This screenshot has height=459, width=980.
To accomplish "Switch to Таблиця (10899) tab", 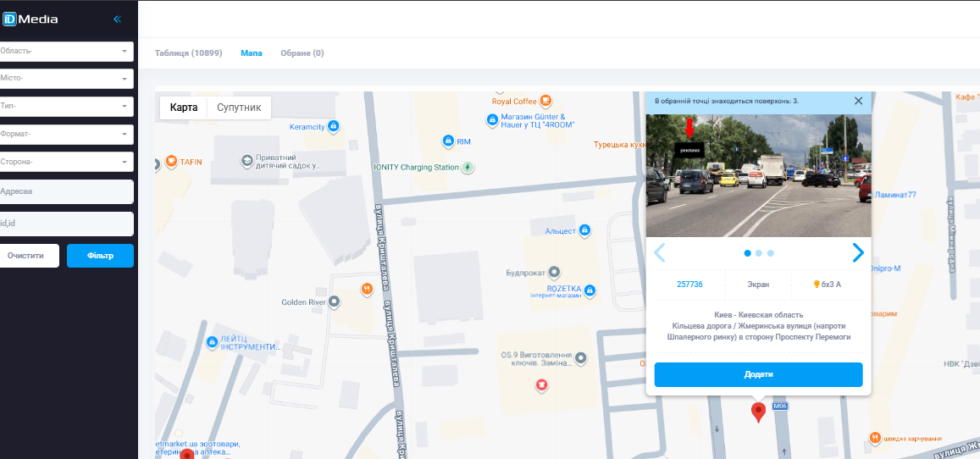I will pos(188,53).
